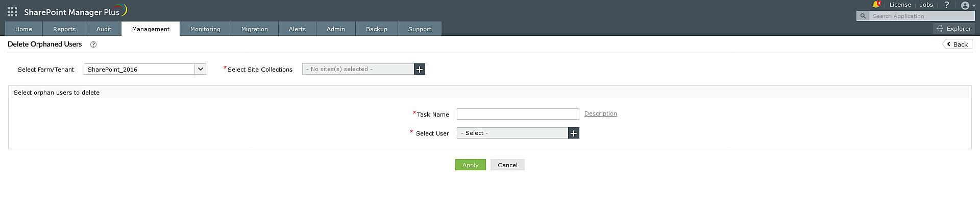Open the Backup tab
This screenshot has height=204, width=980.
[x=377, y=29]
